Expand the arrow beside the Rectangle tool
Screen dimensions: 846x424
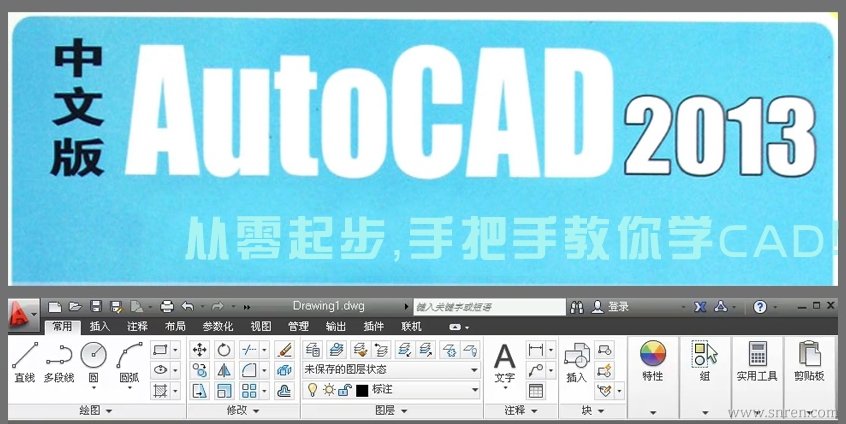(x=175, y=350)
